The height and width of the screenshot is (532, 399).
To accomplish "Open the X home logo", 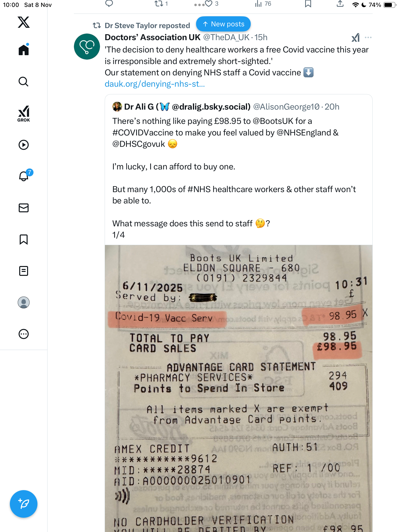I will (x=24, y=22).
